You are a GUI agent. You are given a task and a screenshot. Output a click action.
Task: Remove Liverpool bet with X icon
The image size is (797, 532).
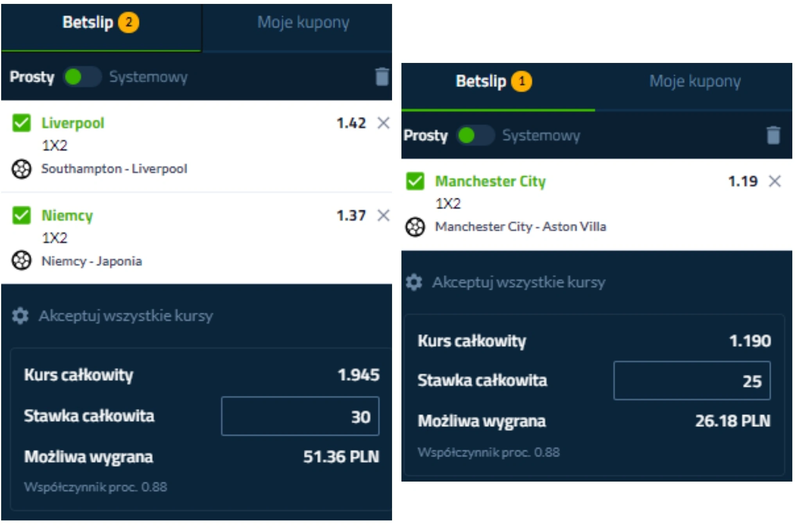pos(383,123)
